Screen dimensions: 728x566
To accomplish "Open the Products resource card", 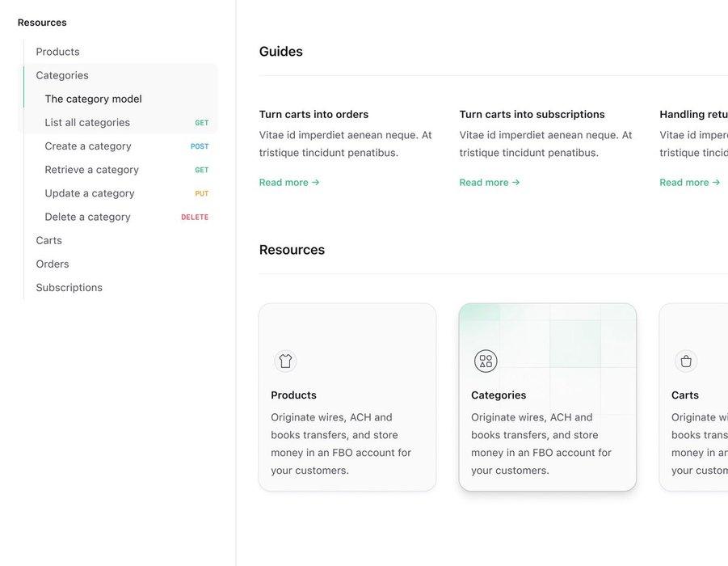I will 347,397.
